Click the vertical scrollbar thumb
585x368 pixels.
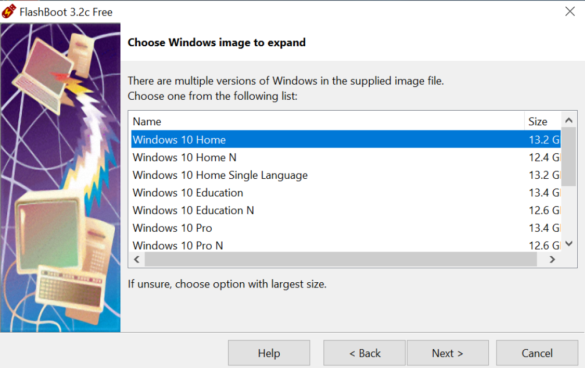(x=569, y=156)
